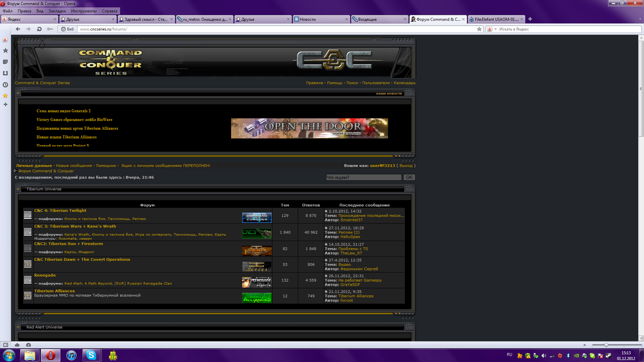Screen dimensions: 644x362
Task: Open the Yandex sidebar panel
Action: pos(5,40)
